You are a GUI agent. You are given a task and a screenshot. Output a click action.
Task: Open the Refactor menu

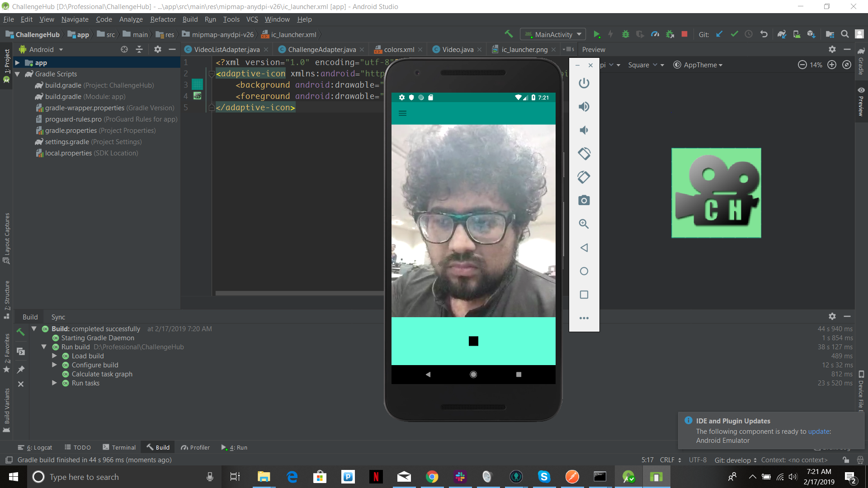pos(163,19)
